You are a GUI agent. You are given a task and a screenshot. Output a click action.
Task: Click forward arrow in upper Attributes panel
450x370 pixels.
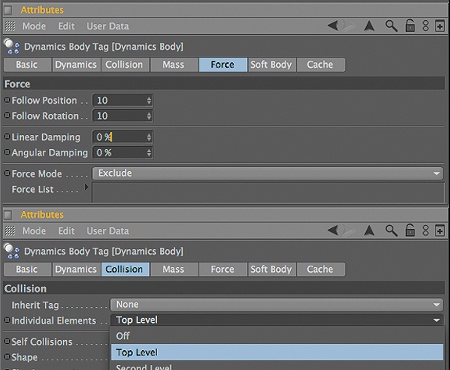tap(348, 25)
